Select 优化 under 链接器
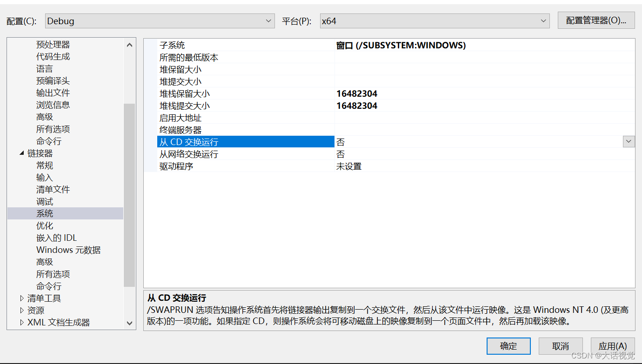642x364 pixels. pos(45,226)
